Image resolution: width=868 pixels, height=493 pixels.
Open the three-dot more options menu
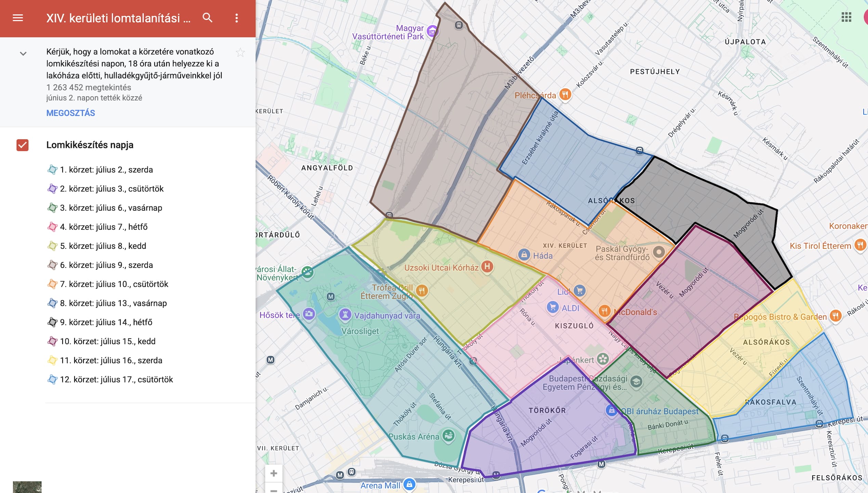tap(236, 18)
